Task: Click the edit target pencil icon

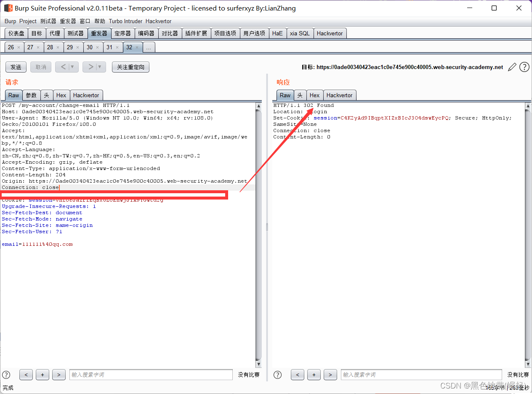Action: coord(512,67)
